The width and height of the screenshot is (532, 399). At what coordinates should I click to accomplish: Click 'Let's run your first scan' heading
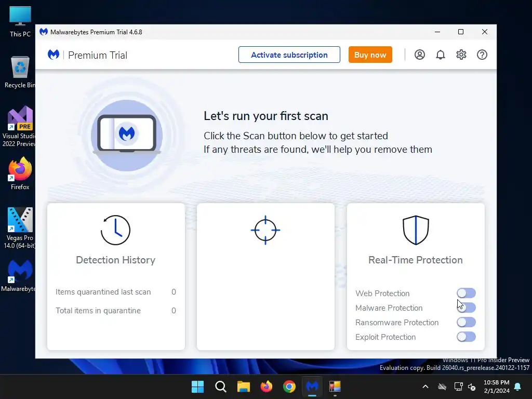(266, 116)
